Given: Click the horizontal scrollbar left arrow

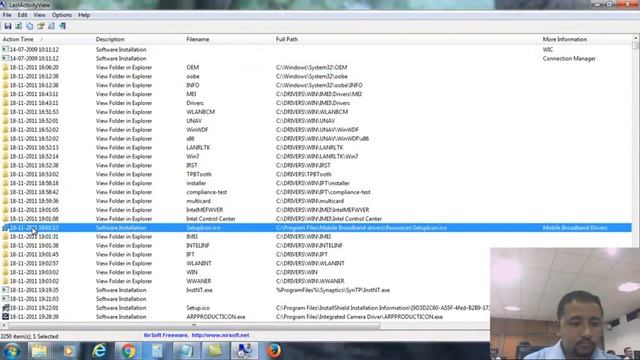Looking at the screenshot, I should click(4, 325).
